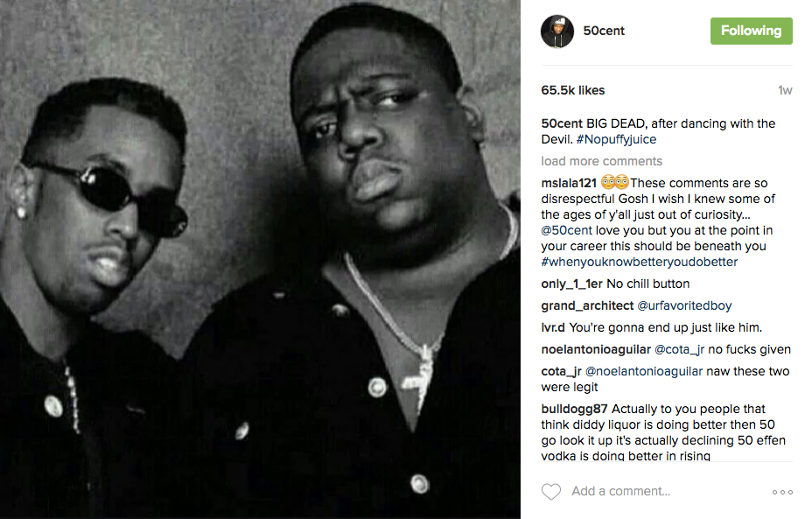Expand load more comments
Viewport: 812px width, 519px height.
point(602,161)
